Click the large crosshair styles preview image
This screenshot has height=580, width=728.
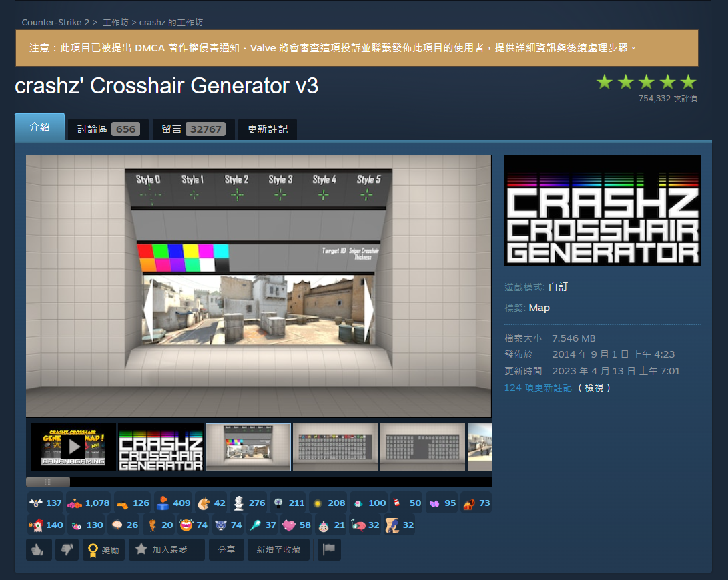click(x=259, y=286)
